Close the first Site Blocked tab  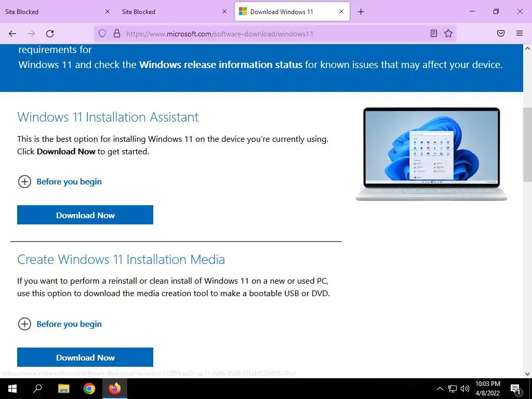(x=108, y=11)
